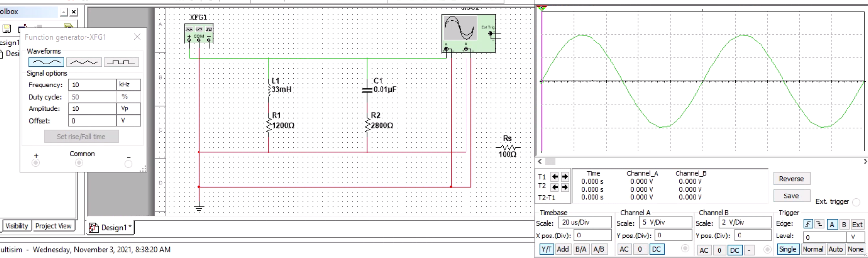
Task: Click the oscilloscope instrument on the schematic
Action: [x=468, y=33]
